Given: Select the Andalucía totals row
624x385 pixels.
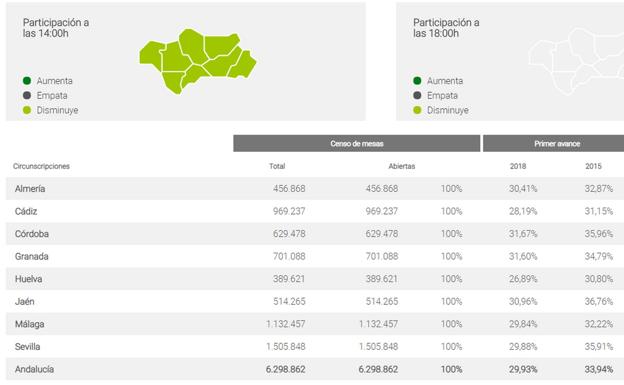Looking at the screenshot, I should [x=315, y=369].
